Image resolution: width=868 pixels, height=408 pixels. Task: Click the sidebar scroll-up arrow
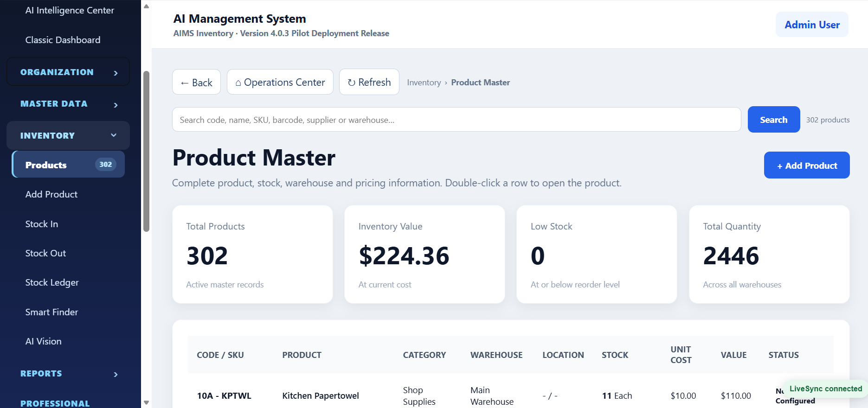[x=146, y=6]
